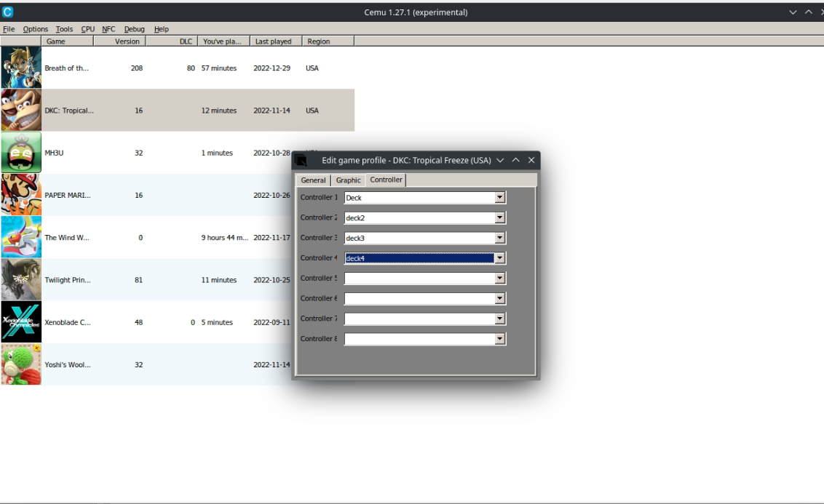Open the Help menu
Screen dimensions: 824x504
coord(162,29)
